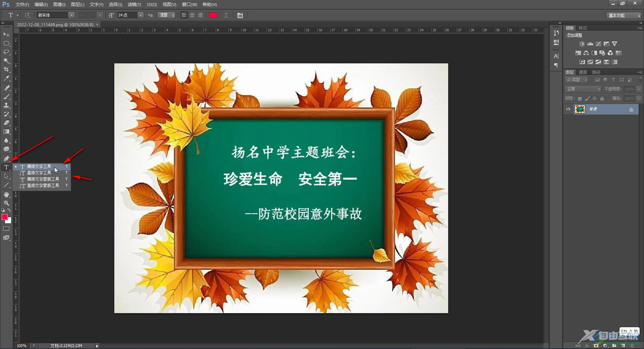Toggle lock position

click(x=594, y=99)
